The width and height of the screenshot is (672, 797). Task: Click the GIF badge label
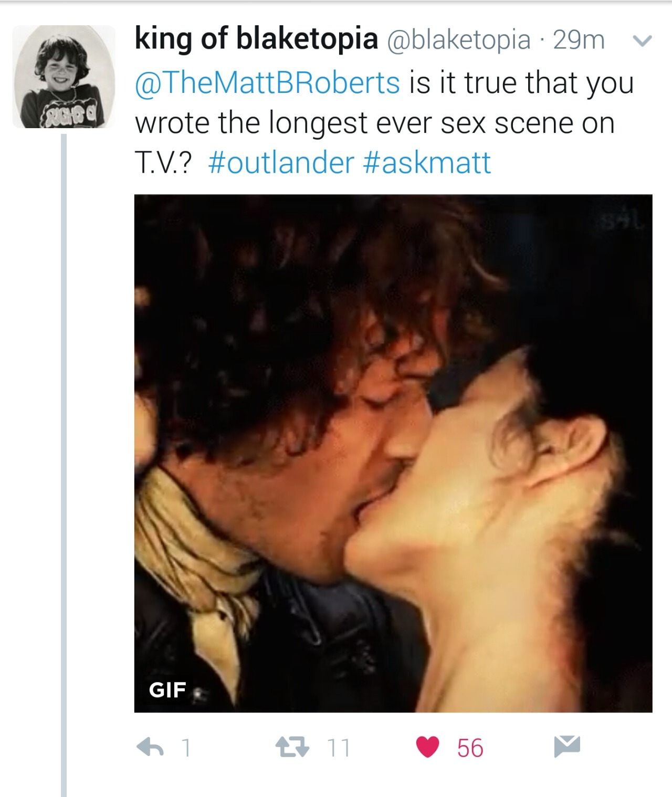tap(167, 689)
